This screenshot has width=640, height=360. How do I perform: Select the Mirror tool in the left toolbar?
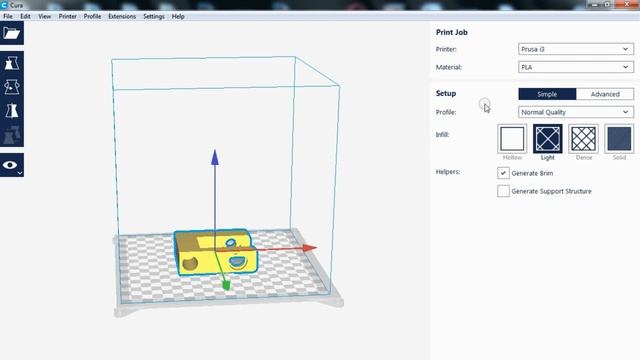tap(11, 111)
